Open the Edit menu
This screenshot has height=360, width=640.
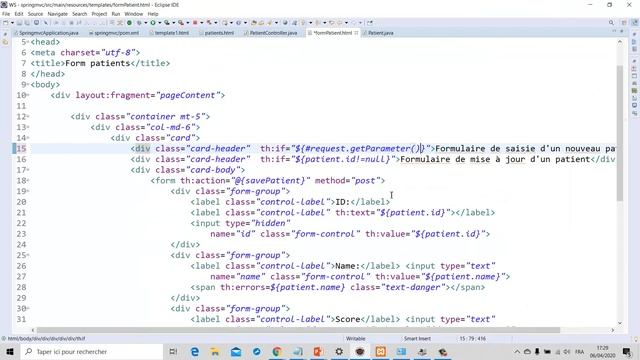(19, 14)
